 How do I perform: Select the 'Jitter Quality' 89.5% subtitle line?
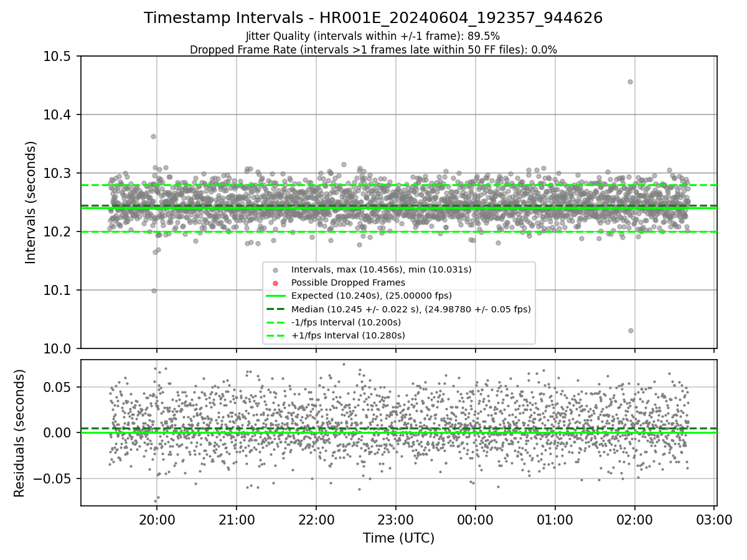coord(373,37)
